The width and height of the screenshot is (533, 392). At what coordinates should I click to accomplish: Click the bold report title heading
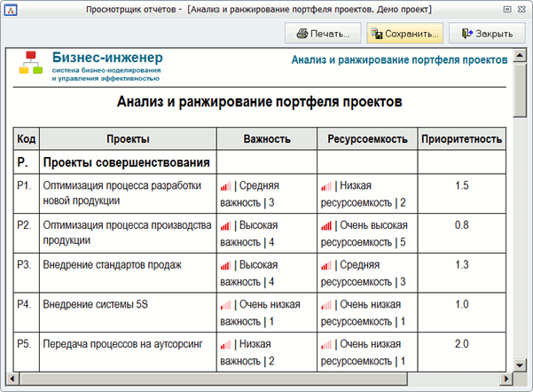(259, 102)
